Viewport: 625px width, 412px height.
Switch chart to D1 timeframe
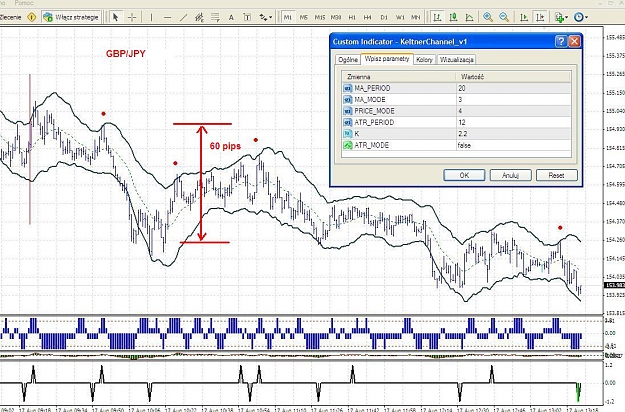click(384, 17)
